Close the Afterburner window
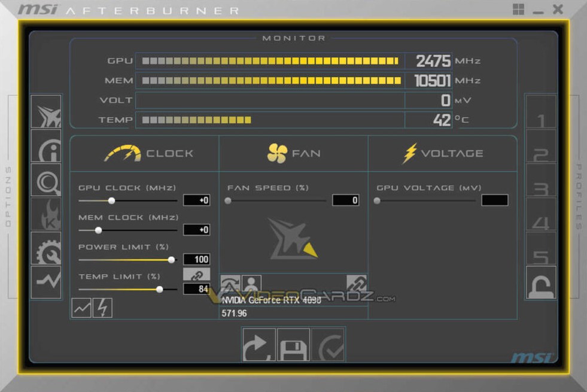Screen dimensions: 587x392 point(558,9)
